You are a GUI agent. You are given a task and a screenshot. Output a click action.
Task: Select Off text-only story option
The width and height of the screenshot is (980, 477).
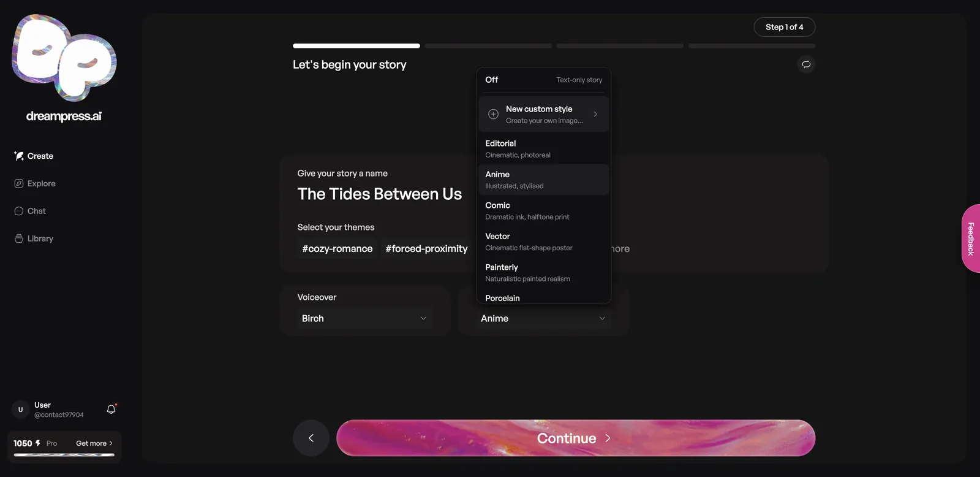(x=544, y=80)
